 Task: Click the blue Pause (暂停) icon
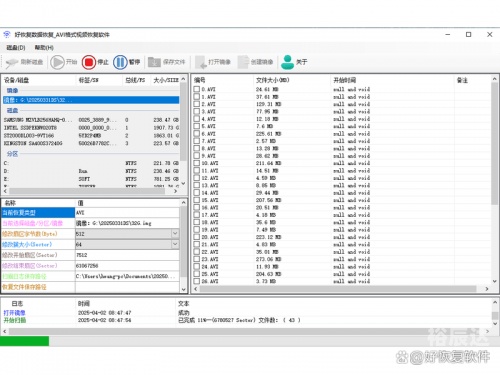(x=120, y=62)
